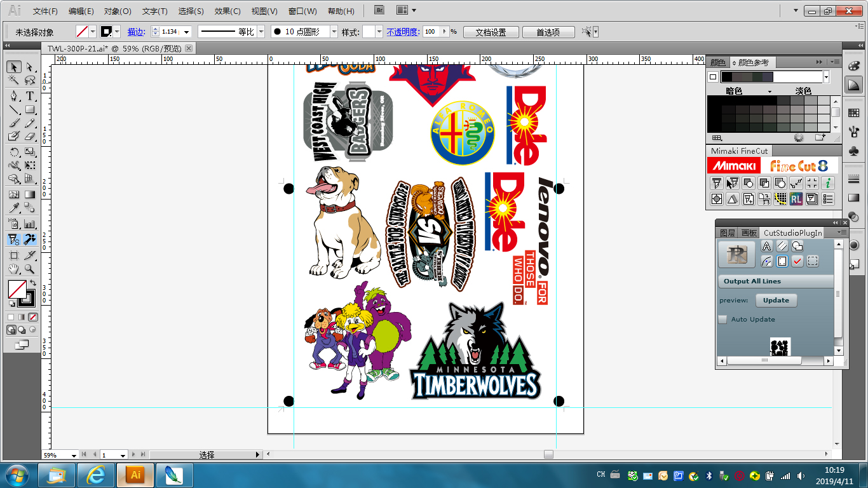Click the RL icon in Mimaki FineCut
Screen dimensions: 868x488
(x=796, y=199)
